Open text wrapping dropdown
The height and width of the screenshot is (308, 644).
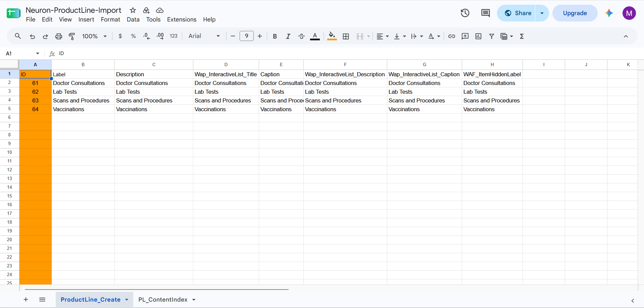point(417,36)
